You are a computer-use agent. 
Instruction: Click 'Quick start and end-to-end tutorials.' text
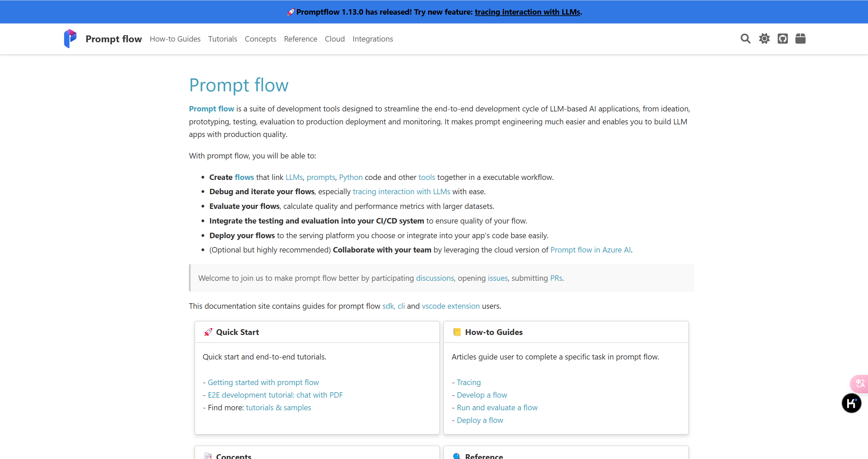pos(264,357)
